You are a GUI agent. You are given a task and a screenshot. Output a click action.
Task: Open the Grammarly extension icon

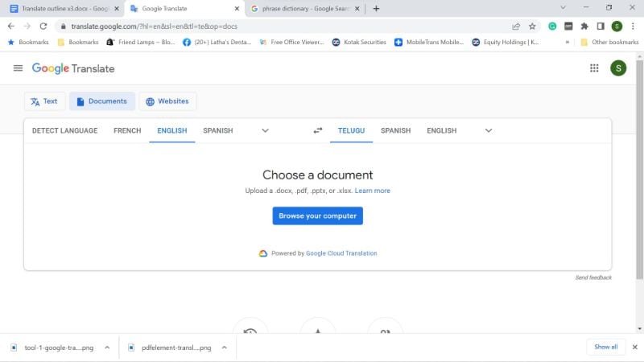552,27
